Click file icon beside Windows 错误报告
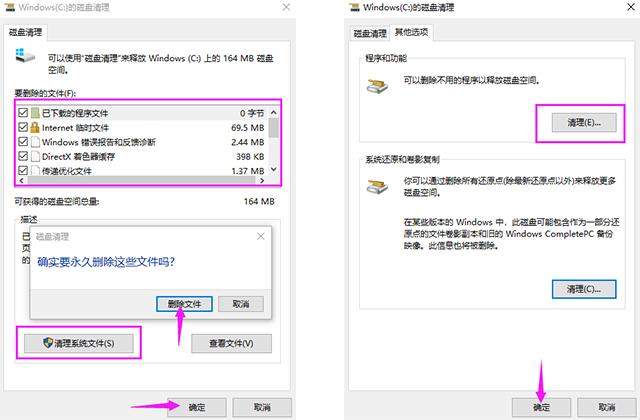Viewport: 640px width, 420px height. pos(35,142)
